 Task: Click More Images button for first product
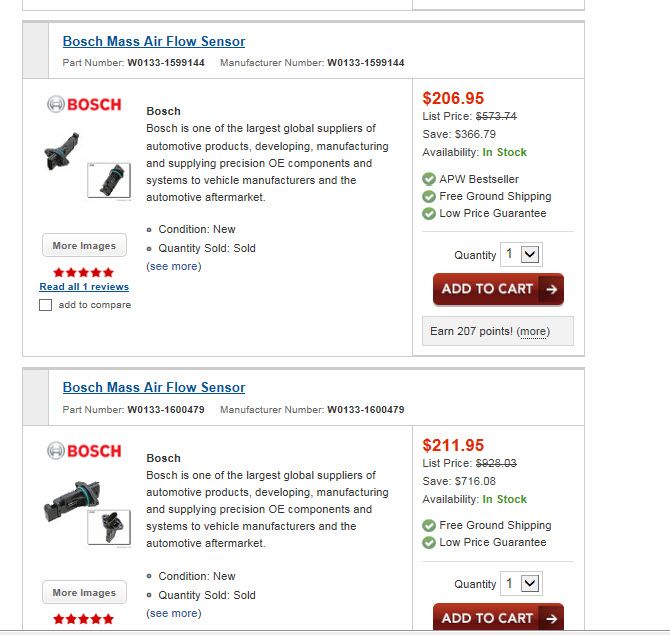pyautogui.click(x=84, y=246)
